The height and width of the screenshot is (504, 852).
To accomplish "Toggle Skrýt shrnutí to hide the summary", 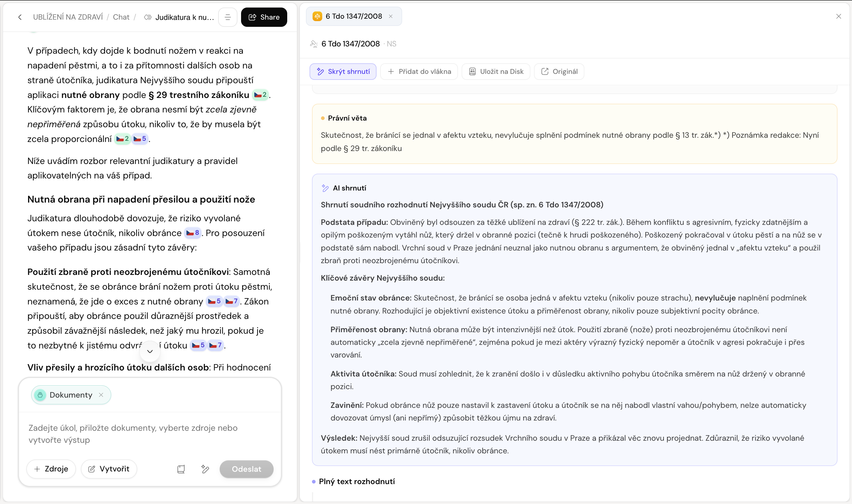I will click(343, 72).
